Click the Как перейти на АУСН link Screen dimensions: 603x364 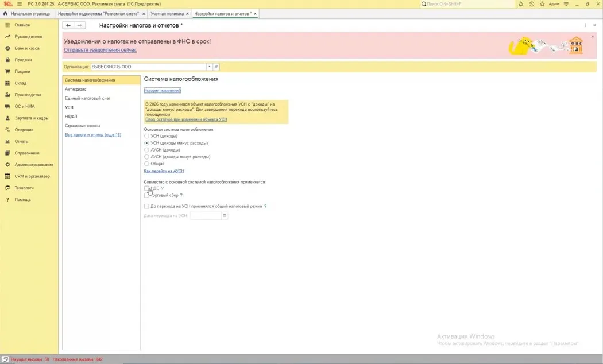pos(164,171)
